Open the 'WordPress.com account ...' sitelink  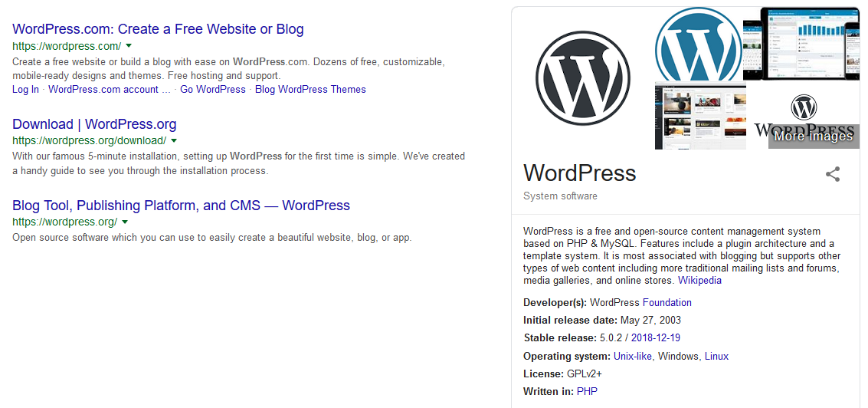coord(110,89)
